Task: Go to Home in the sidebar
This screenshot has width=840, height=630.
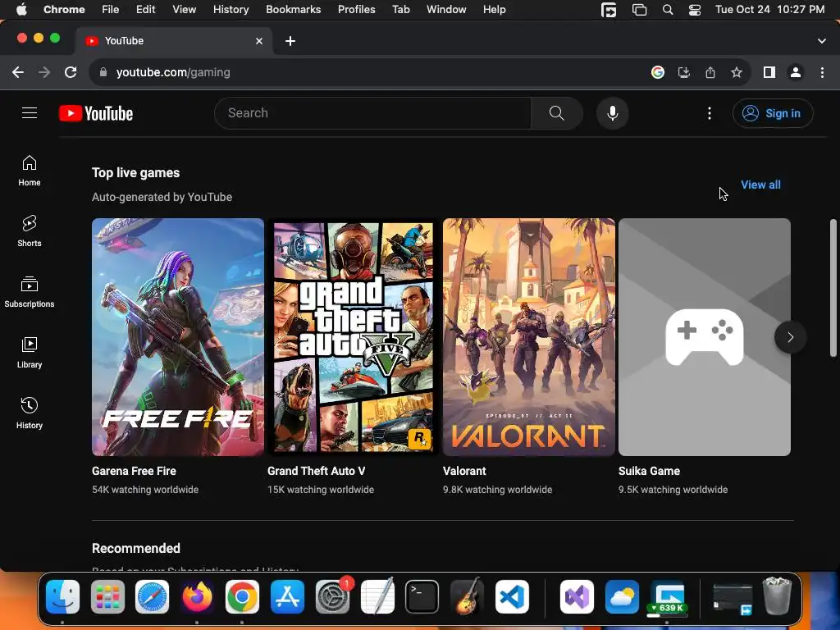Action: coord(30,171)
